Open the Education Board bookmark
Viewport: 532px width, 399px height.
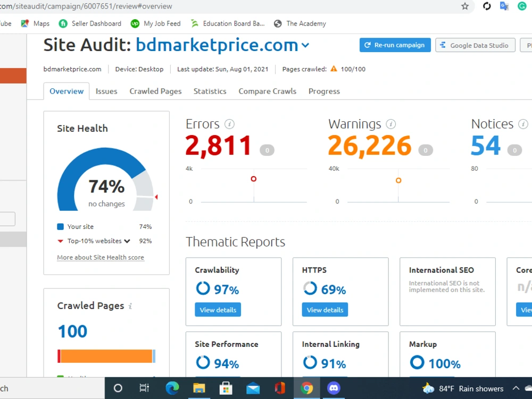[227, 23]
